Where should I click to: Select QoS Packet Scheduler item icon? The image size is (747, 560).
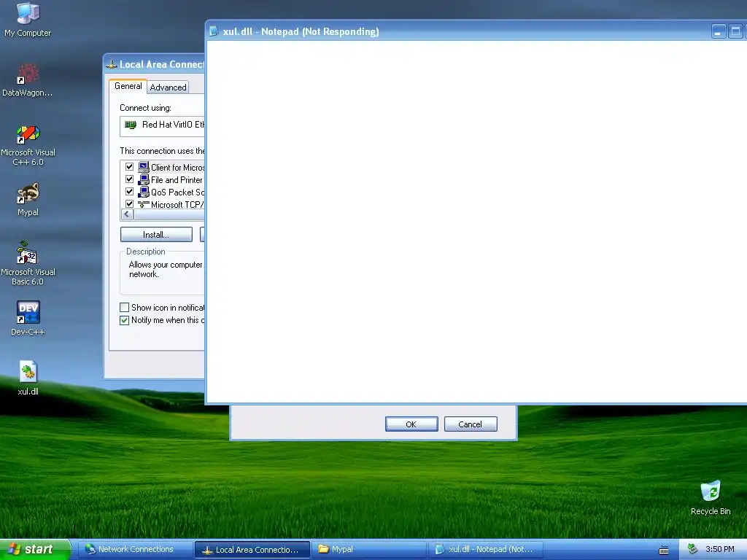point(144,192)
